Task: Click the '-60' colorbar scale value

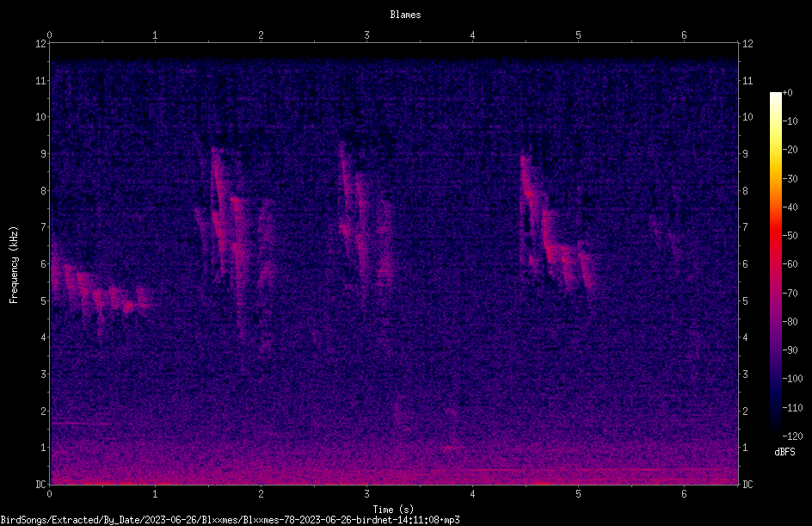Action: coord(790,264)
